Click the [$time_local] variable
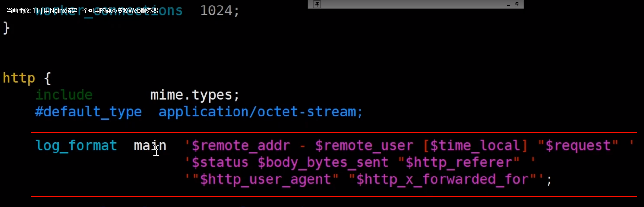644x207 pixels. click(x=475, y=146)
